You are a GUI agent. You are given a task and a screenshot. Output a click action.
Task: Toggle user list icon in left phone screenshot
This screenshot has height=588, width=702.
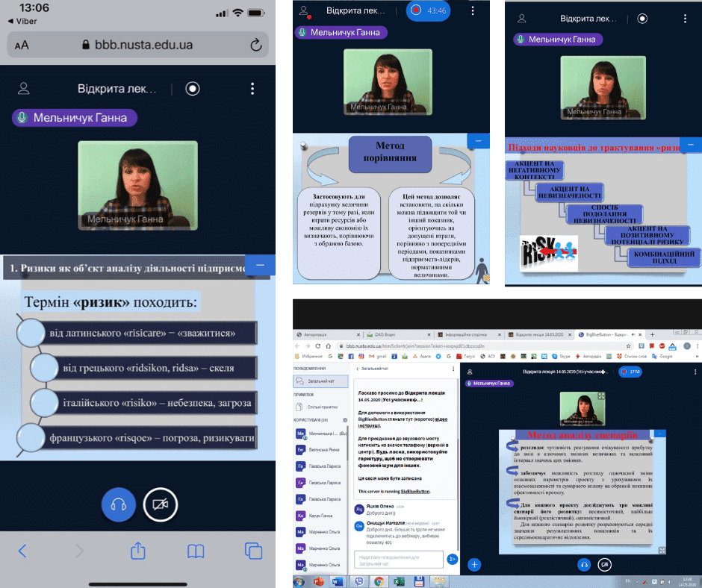pos(24,89)
